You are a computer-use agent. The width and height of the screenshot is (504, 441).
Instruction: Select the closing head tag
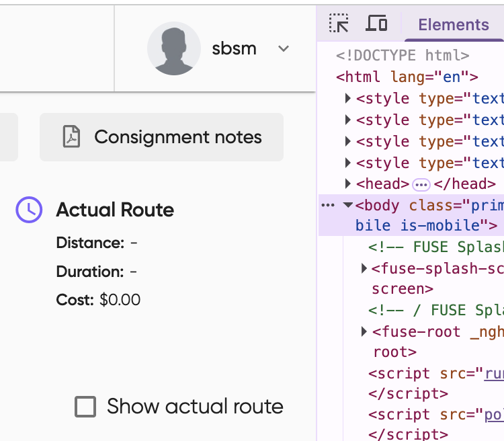point(465,184)
